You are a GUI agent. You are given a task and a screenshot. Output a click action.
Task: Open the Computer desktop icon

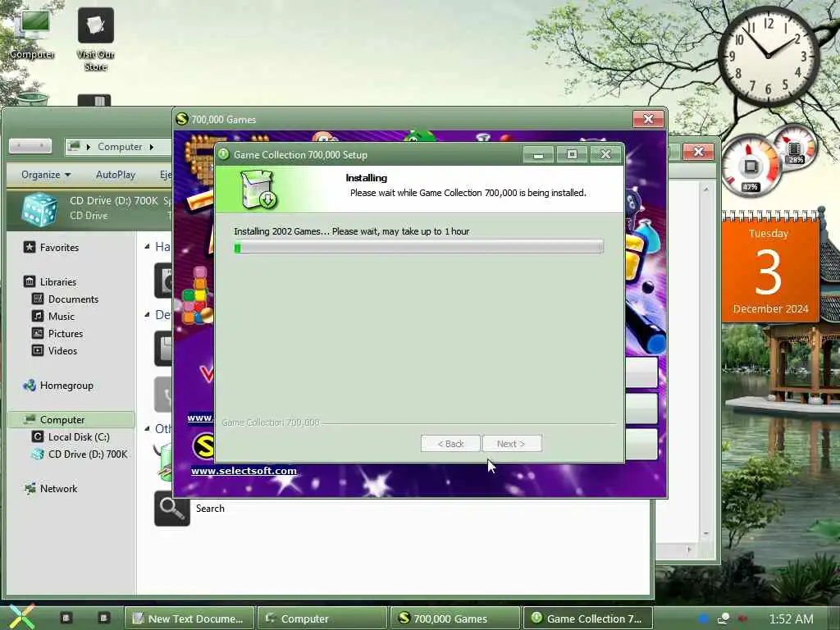32,33
